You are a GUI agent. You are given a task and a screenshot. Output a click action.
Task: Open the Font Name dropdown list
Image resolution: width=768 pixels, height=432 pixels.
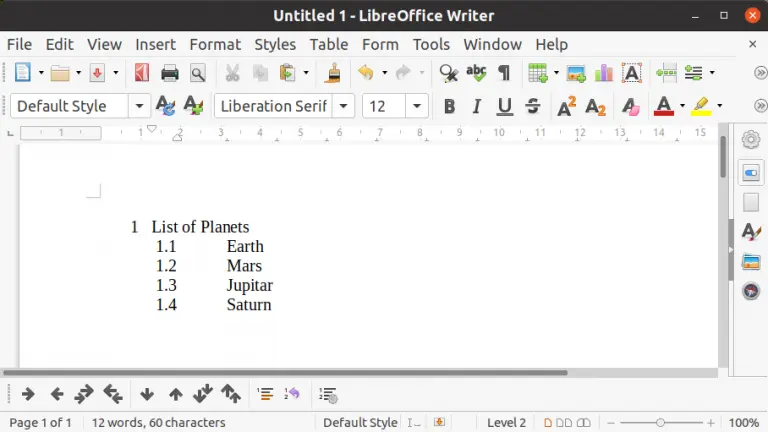(344, 106)
